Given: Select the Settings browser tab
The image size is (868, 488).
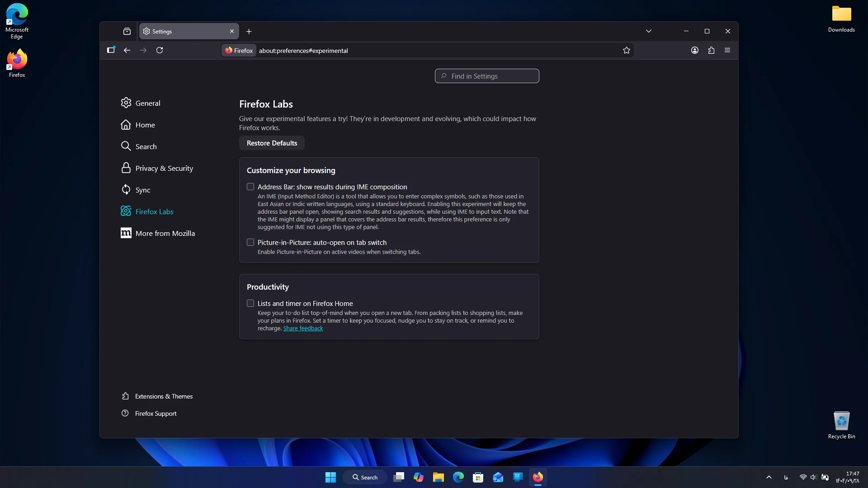Looking at the screenshot, I should (189, 31).
